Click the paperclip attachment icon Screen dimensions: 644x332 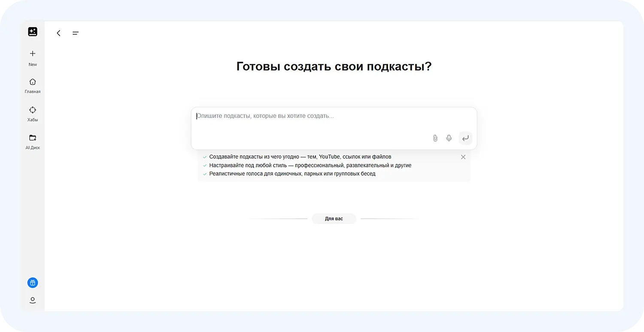point(435,138)
